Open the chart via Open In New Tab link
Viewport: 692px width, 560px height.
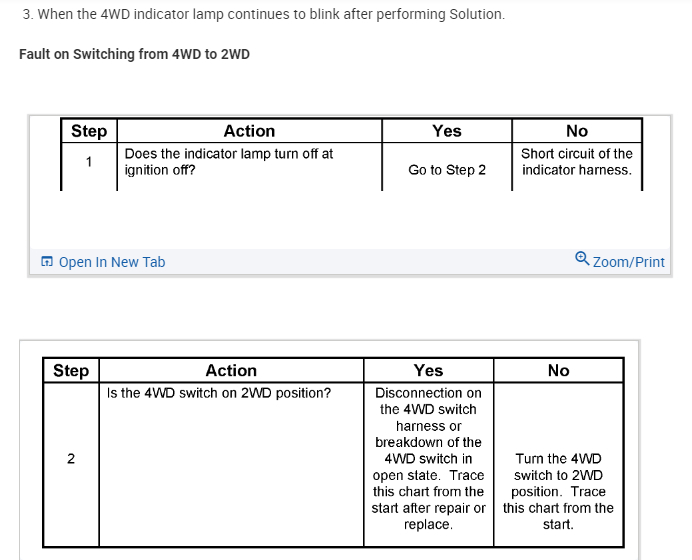(111, 262)
